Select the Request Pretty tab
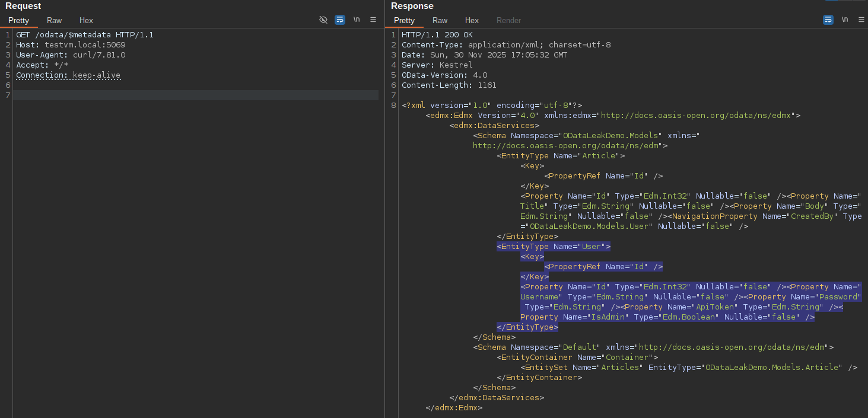The image size is (868, 418). (x=19, y=20)
